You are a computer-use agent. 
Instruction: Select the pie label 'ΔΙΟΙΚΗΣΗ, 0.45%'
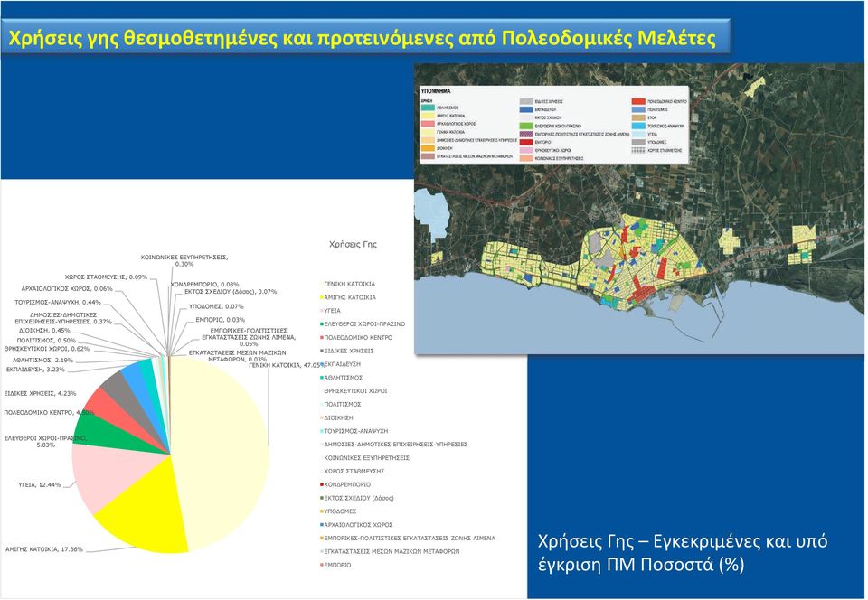(x=44, y=331)
